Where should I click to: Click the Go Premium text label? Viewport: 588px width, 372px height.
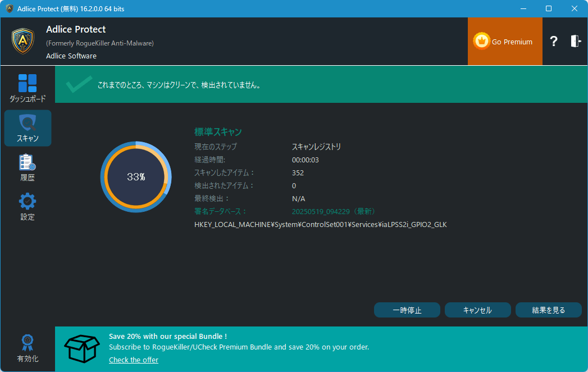512,42
